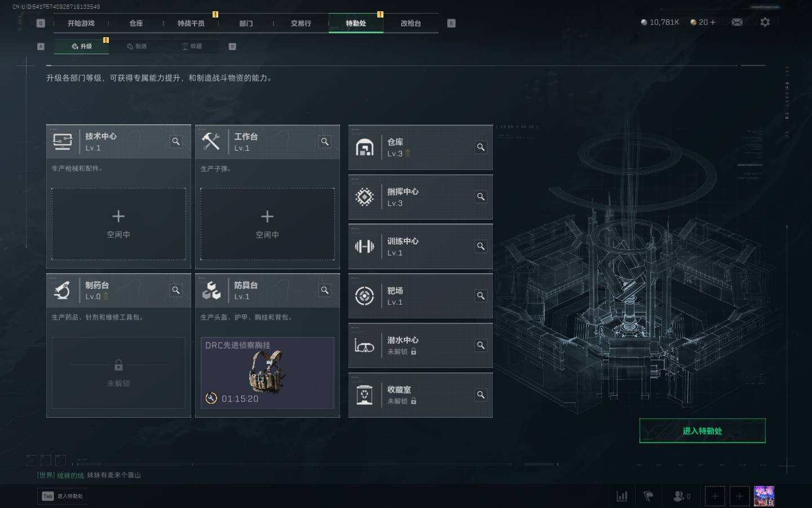
Task: Inspect 工作台 with its magnifier icon
Action: pos(325,142)
